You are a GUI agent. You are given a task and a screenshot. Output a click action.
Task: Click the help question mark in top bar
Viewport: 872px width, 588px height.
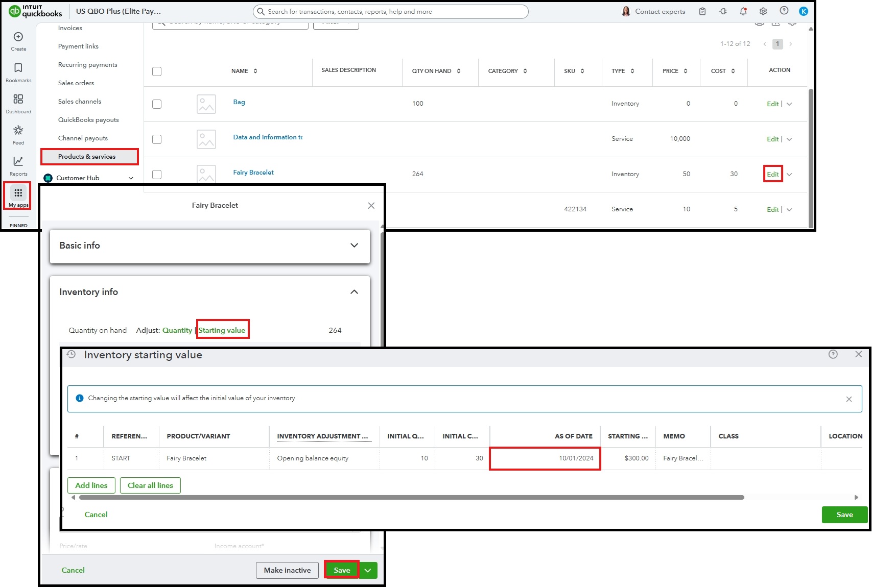point(784,11)
